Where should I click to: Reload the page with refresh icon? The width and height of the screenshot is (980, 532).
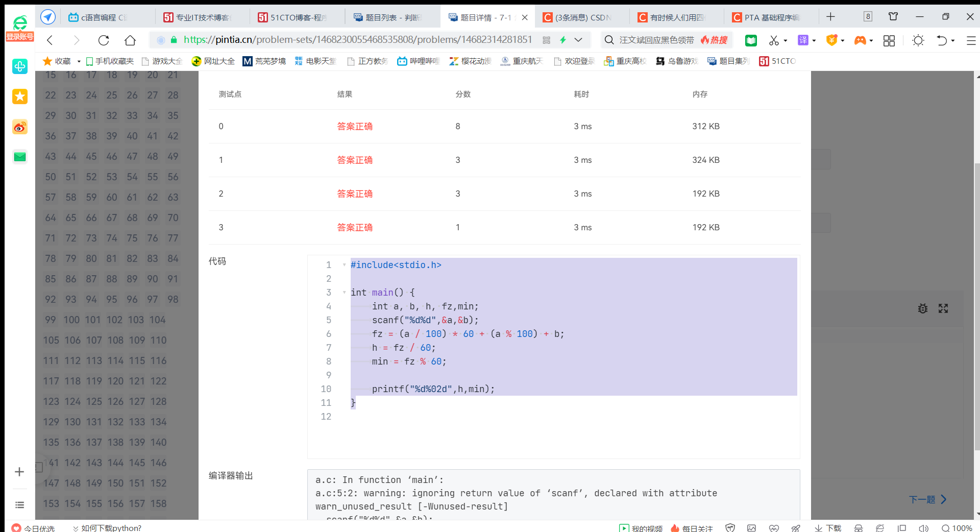tap(104, 40)
